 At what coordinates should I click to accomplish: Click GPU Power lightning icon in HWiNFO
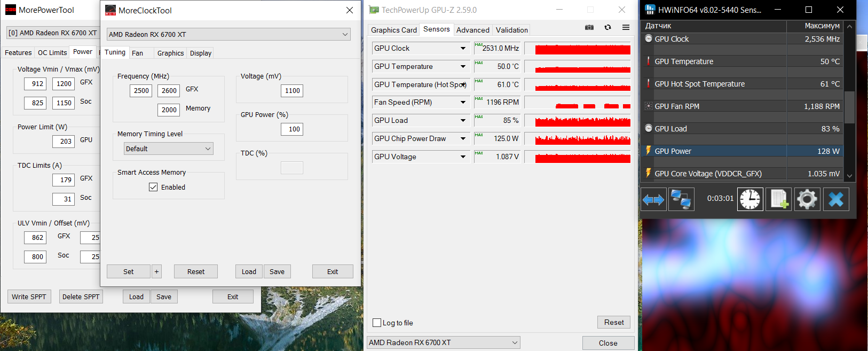pos(649,151)
